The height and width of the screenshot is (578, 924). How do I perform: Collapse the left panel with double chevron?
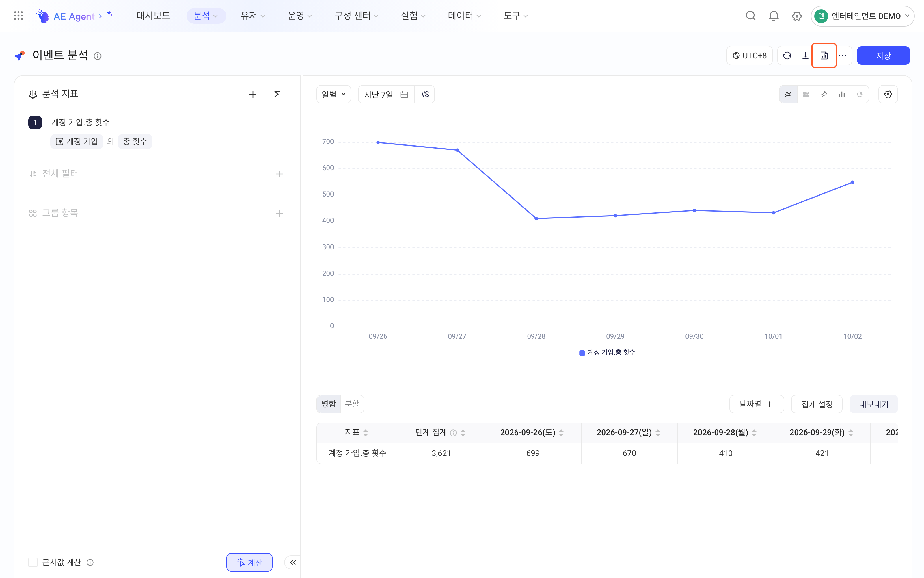pyautogui.click(x=293, y=562)
